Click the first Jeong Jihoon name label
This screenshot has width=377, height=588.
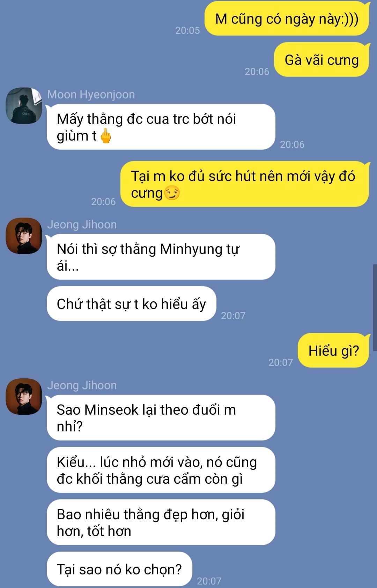tap(82, 225)
